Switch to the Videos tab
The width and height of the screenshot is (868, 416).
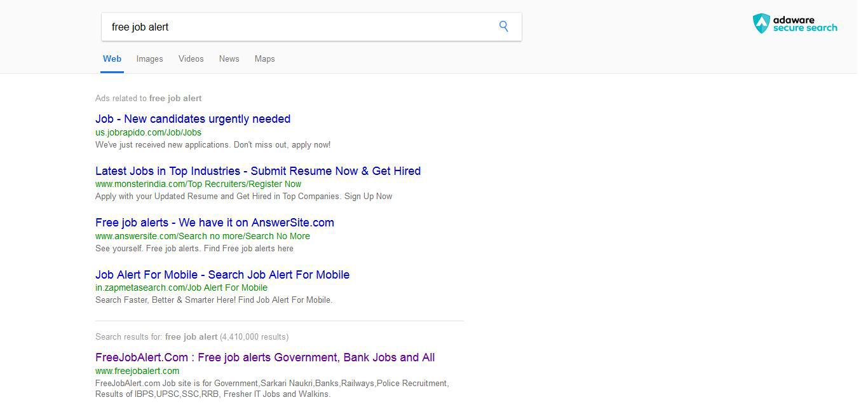pyautogui.click(x=191, y=59)
